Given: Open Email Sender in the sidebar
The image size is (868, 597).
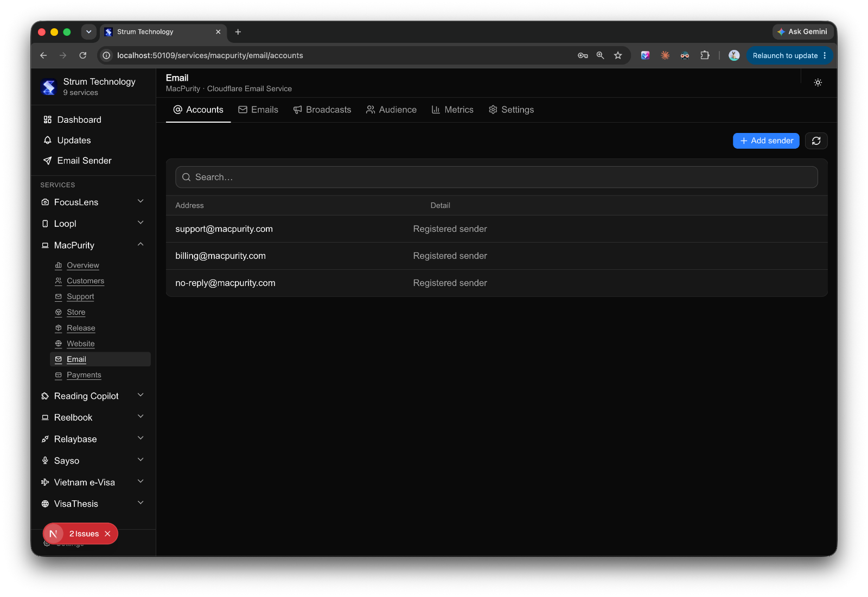Looking at the screenshot, I should 84,161.
